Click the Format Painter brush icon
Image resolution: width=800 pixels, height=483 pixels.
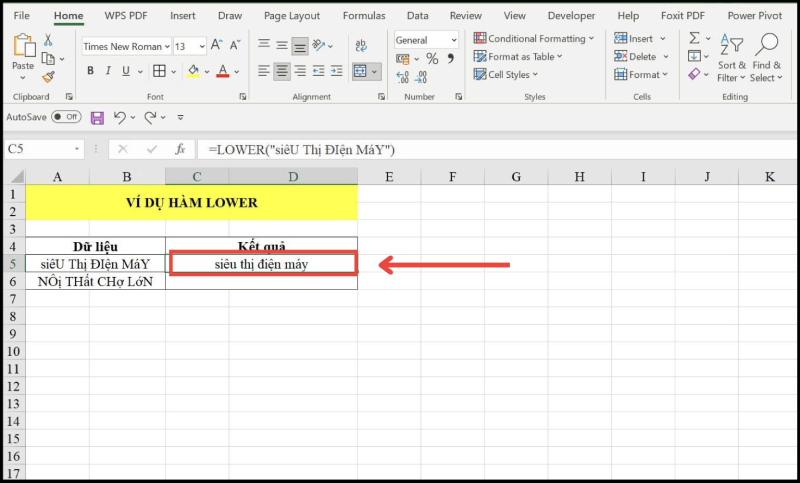pos(48,76)
